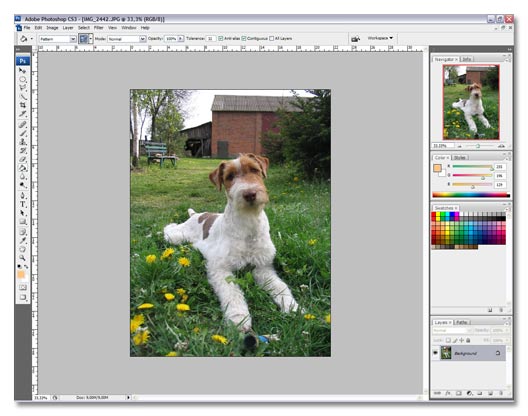This screenshot has height=416, width=528.
Task: Open the File menu
Action: [x=27, y=28]
